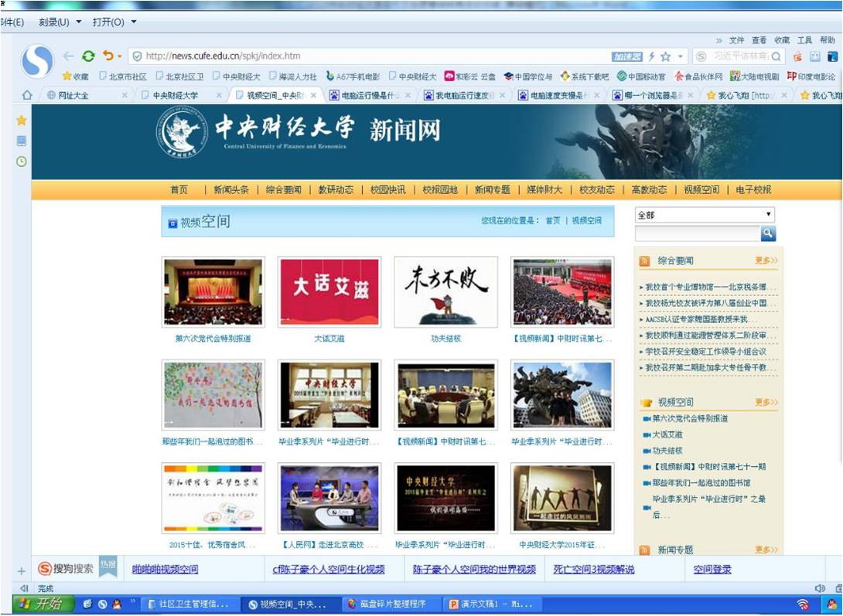Click the 首页 navigation item

click(179, 189)
